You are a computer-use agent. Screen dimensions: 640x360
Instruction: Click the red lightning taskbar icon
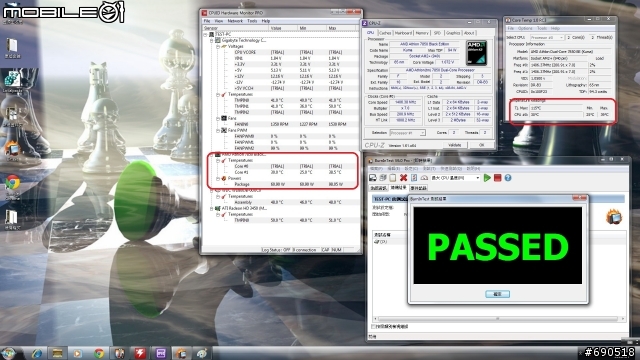(x=140, y=353)
